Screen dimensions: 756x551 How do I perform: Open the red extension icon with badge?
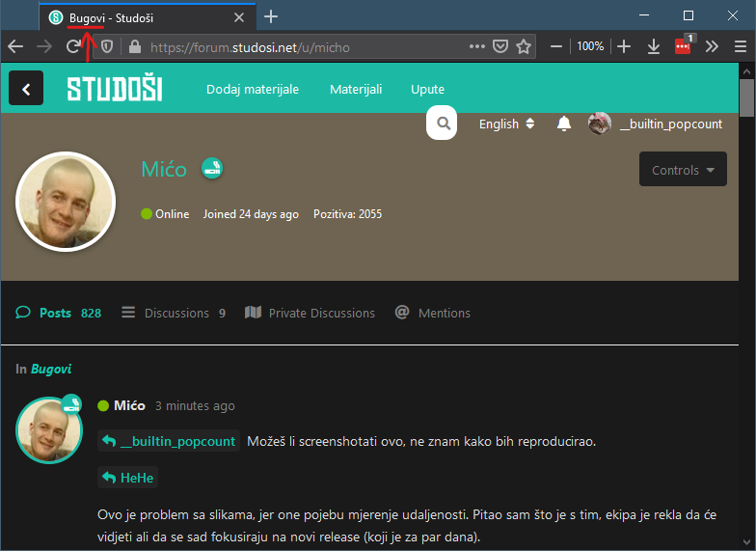click(683, 45)
